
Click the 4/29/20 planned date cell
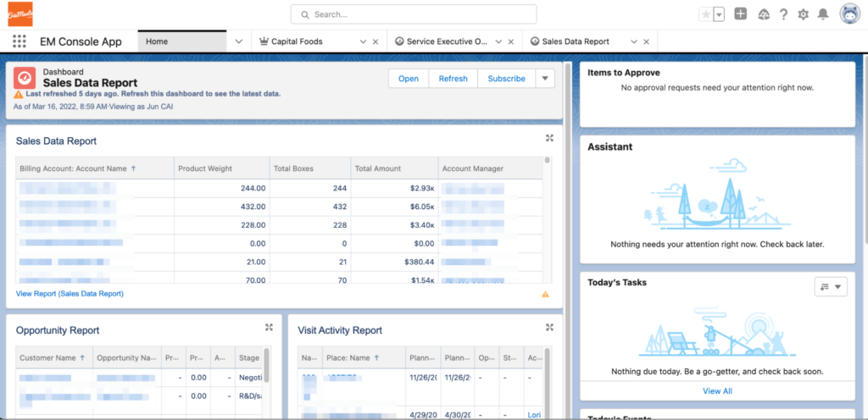[x=424, y=414]
